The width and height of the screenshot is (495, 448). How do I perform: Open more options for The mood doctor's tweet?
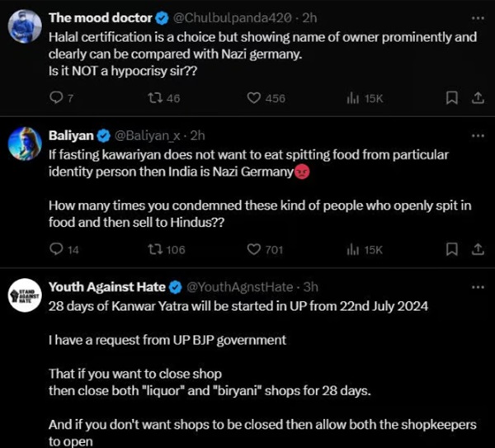click(477, 17)
